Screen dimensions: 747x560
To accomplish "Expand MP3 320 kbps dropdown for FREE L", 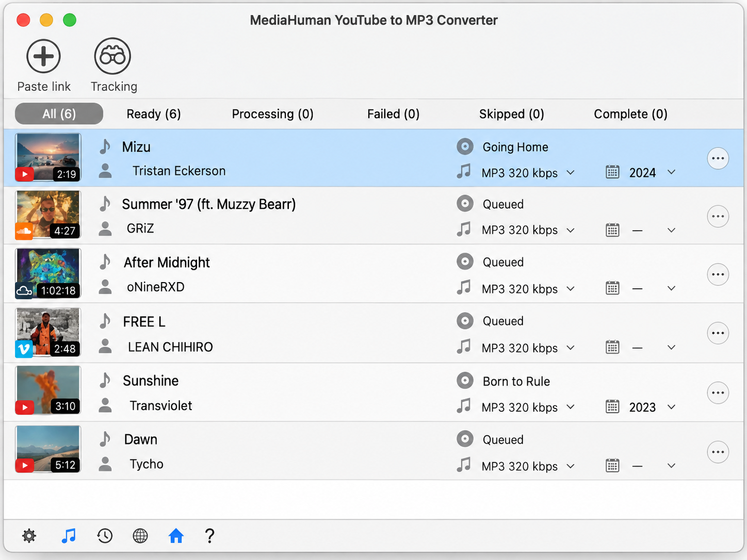I will [571, 348].
